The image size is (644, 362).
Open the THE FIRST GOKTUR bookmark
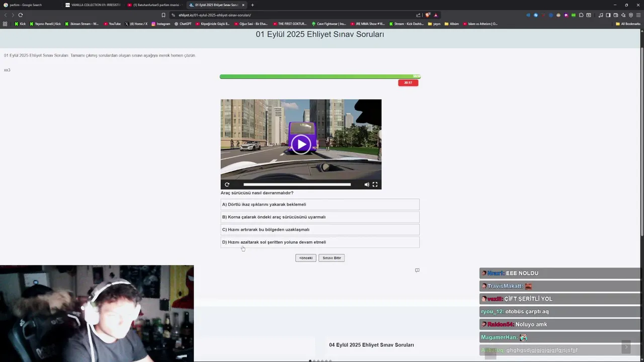click(x=290, y=24)
